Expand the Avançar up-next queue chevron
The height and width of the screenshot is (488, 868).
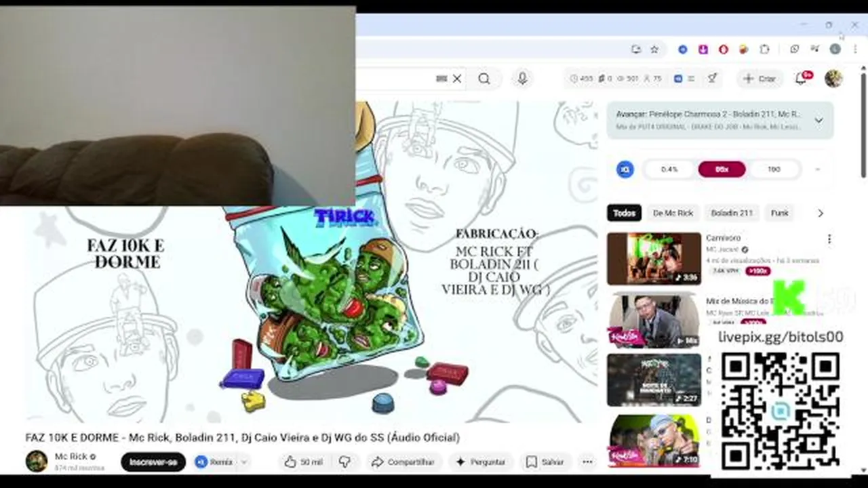tap(818, 121)
